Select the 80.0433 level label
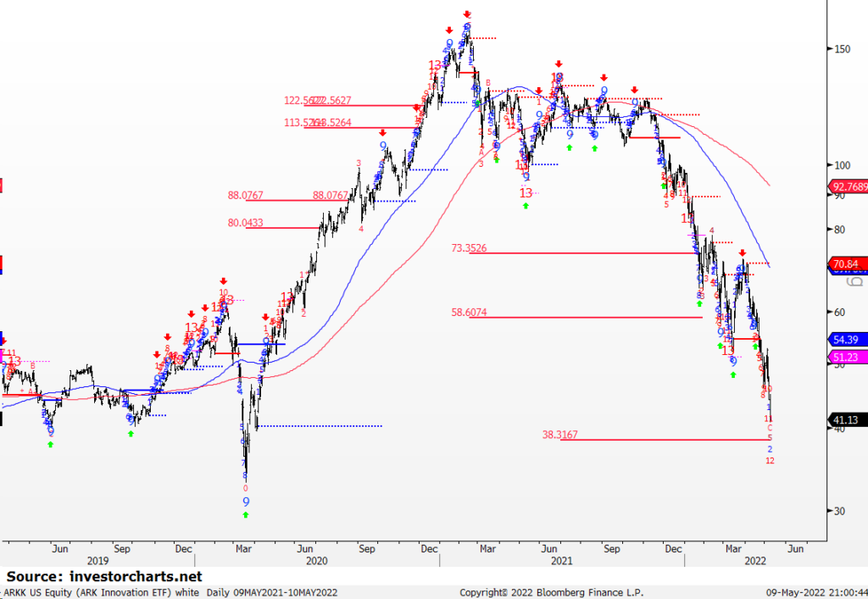The width and height of the screenshot is (868, 599). [x=246, y=223]
